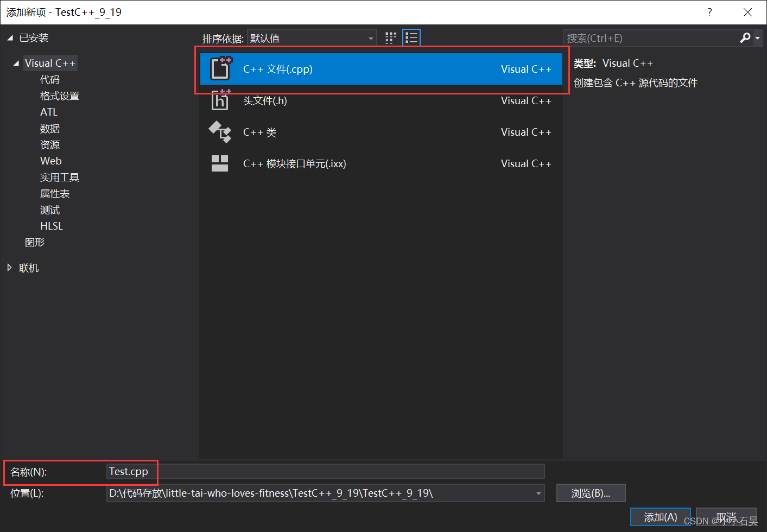Click the 添加(A) button
The image size is (767, 532).
click(661, 517)
